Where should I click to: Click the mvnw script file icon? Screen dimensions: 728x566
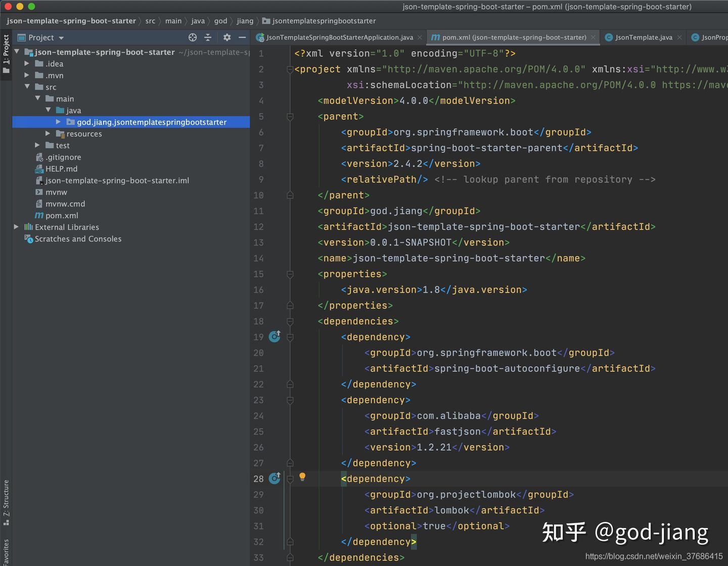[x=39, y=192]
